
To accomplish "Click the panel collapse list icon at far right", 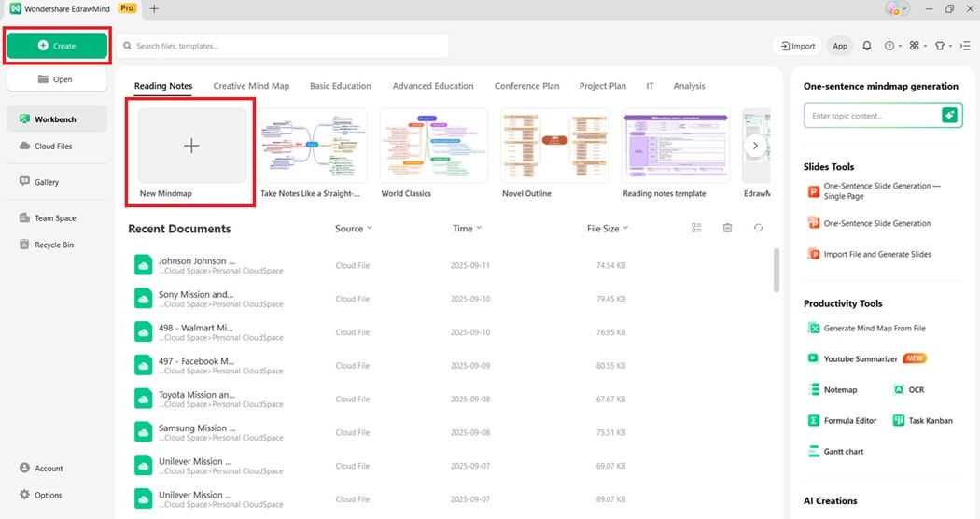I will 965,46.
